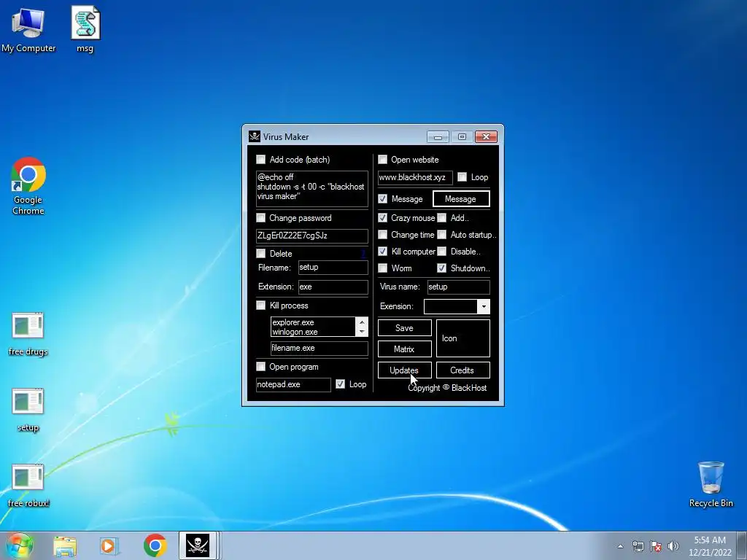The image size is (747, 560).
Task: Uncheck the Shutdown.. option
Action: [442, 268]
